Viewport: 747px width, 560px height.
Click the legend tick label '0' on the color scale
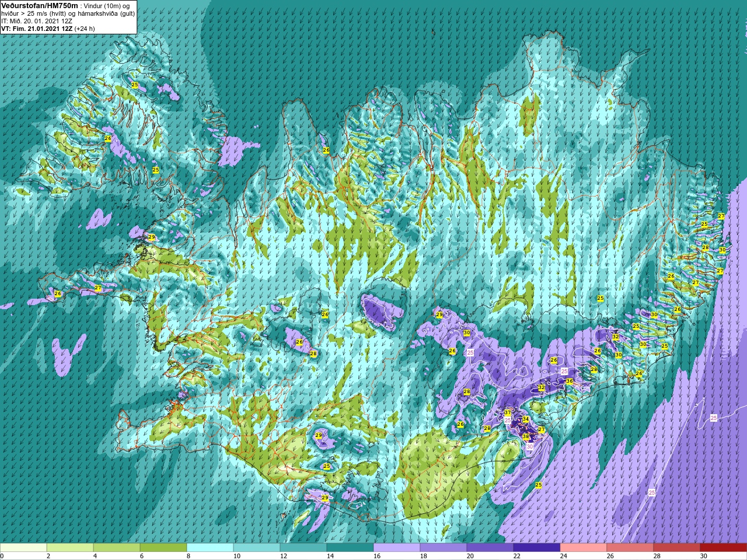pyautogui.click(x=2, y=556)
